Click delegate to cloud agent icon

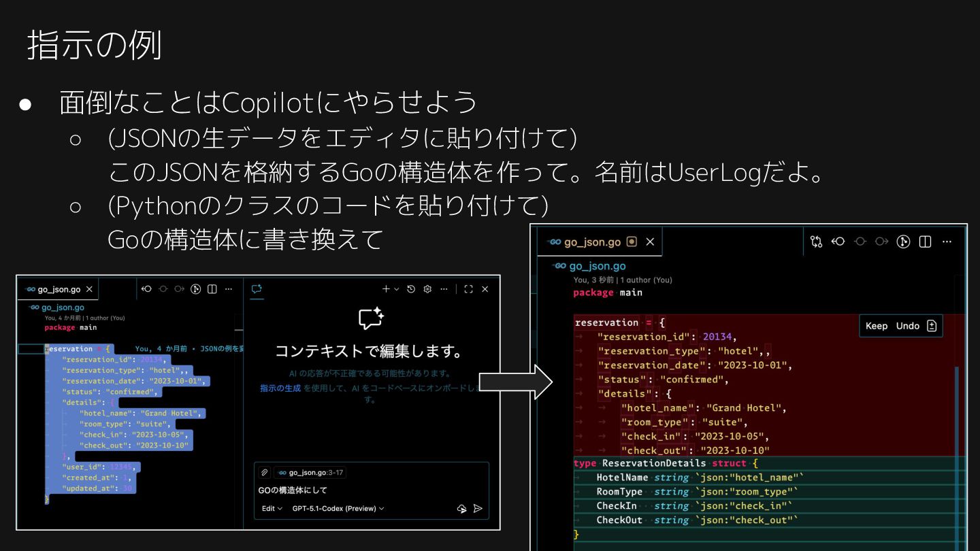point(462,508)
